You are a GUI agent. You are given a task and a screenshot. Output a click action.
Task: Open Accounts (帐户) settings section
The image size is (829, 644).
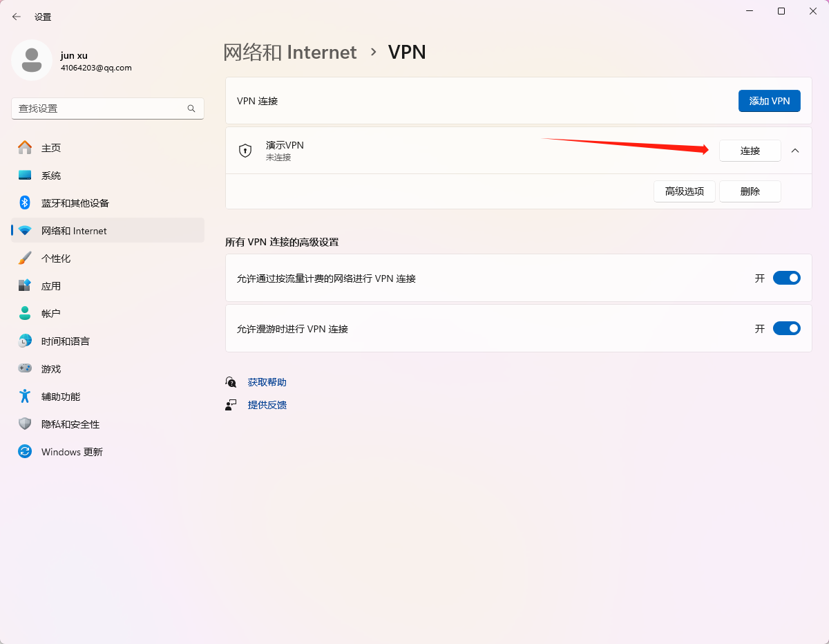pos(51,314)
